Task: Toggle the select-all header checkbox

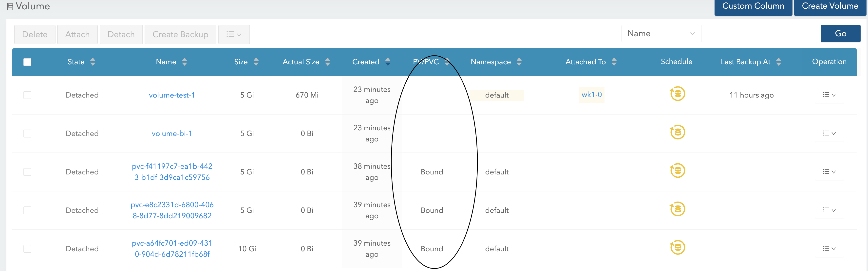Action: [x=27, y=62]
